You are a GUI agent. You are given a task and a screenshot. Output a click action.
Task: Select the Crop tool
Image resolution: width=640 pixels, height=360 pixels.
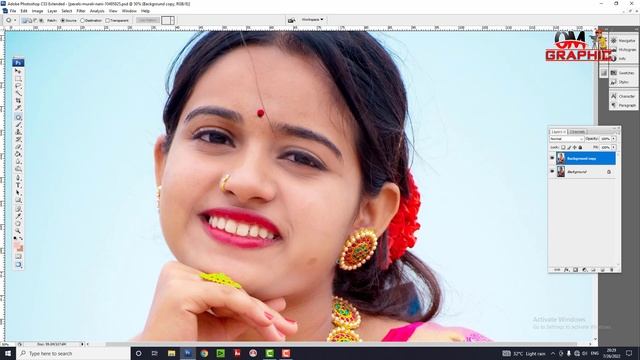click(x=18, y=101)
